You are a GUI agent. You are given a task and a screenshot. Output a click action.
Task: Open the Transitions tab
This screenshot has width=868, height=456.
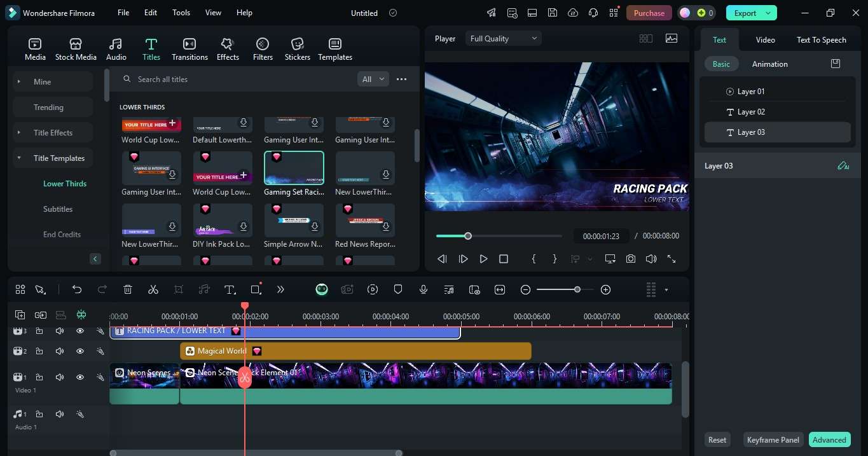click(x=189, y=50)
